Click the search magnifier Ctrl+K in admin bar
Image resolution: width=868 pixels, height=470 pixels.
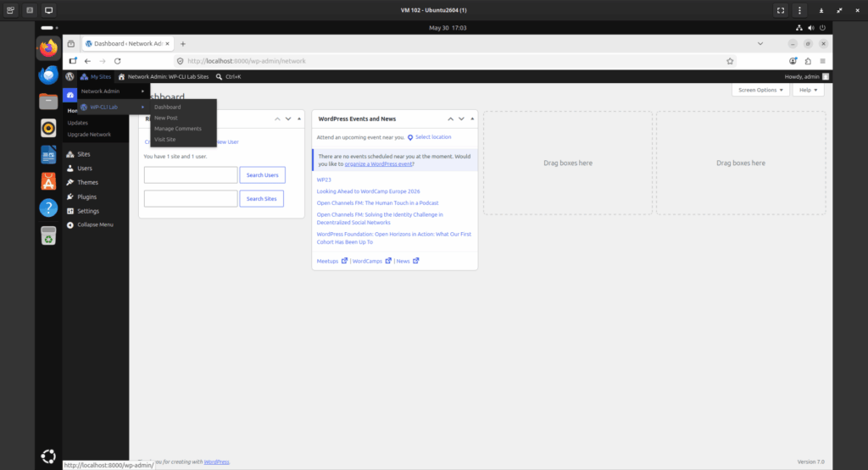(228, 77)
